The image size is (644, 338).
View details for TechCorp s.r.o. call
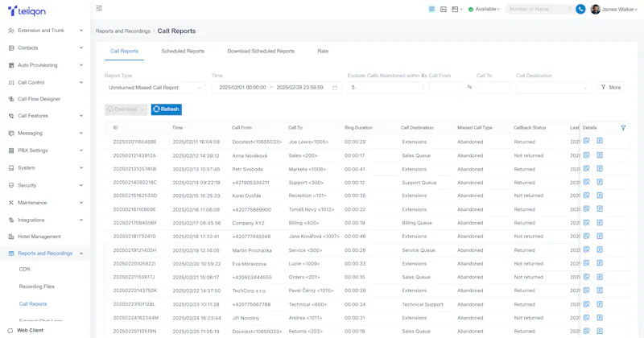click(587, 291)
